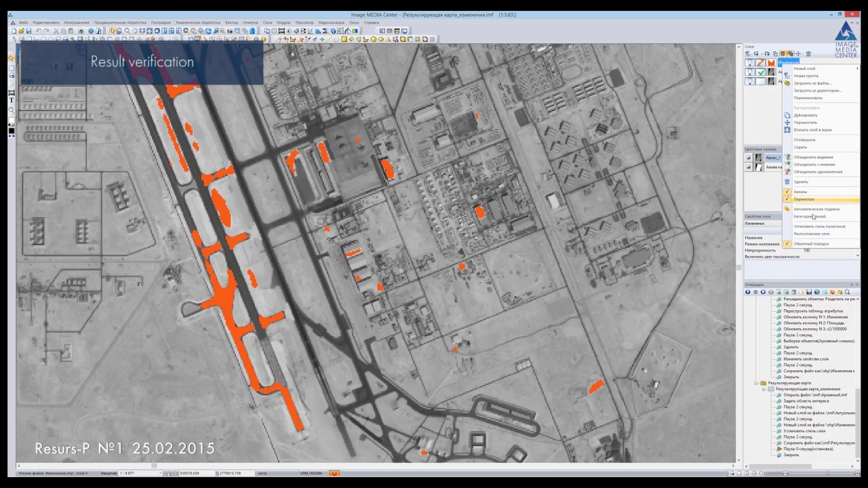
Task: Click the Undo arrow in the toolbar
Action: [39, 31]
